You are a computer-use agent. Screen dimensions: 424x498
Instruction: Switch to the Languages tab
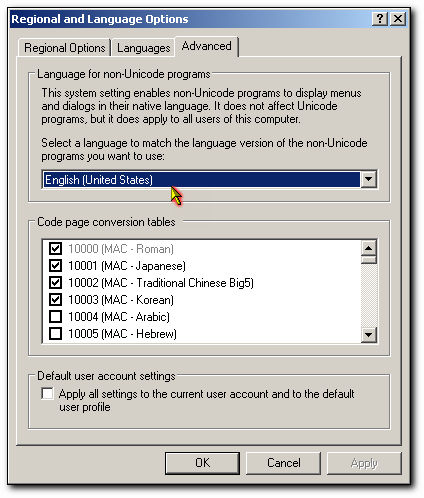coord(143,48)
